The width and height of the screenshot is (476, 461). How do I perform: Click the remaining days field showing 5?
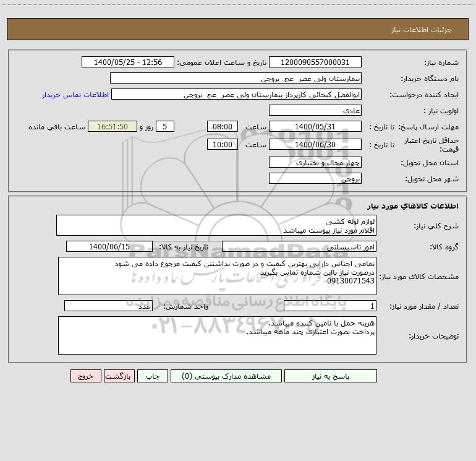click(x=165, y=126)
